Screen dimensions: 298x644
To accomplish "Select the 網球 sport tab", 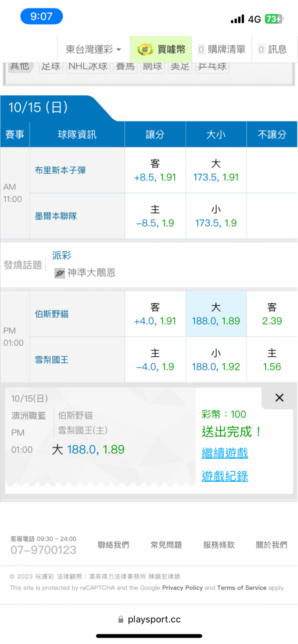I will 153,66.
